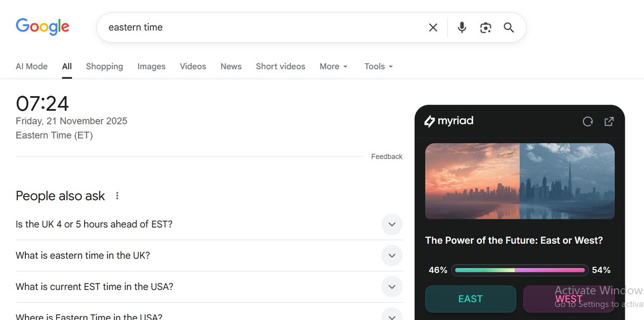Open the More results dropdown
This screenshot has width=644, height=320.
[333, 66]
